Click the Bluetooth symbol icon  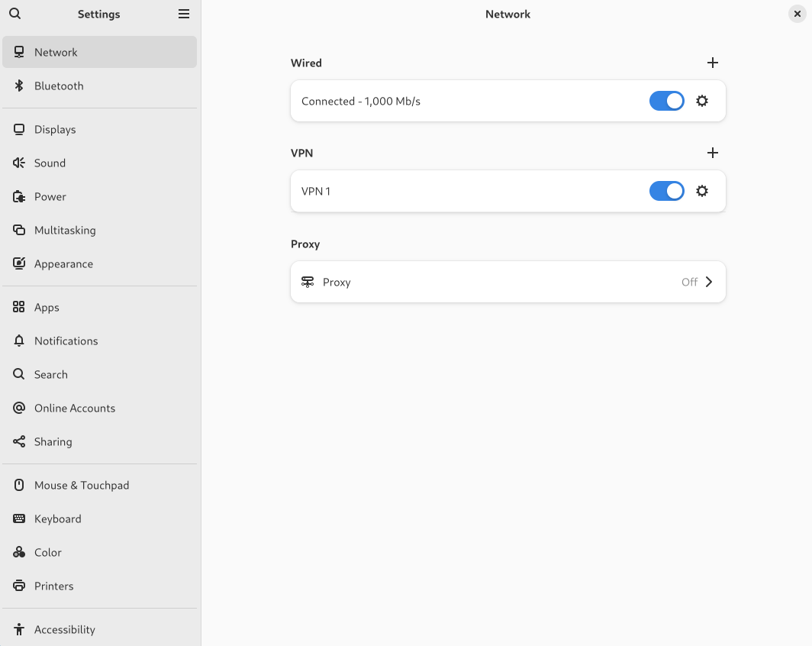19,86
